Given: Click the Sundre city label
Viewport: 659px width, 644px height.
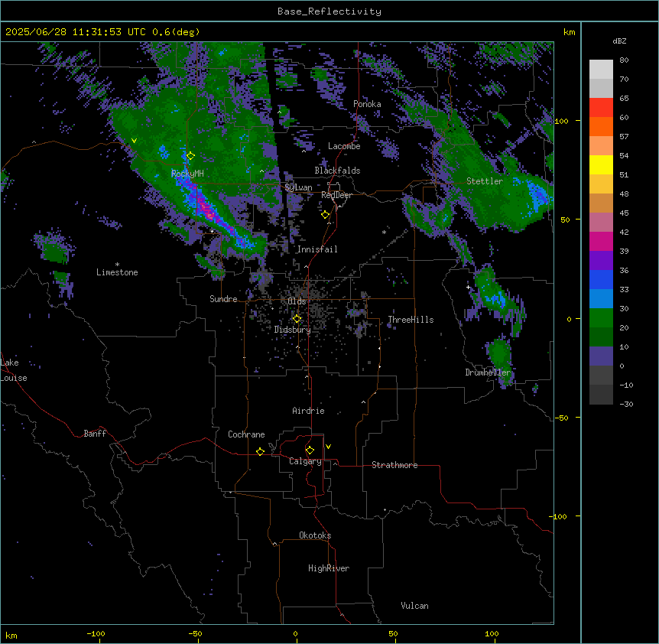Looking at the screenshot, I should coord(223,299).
